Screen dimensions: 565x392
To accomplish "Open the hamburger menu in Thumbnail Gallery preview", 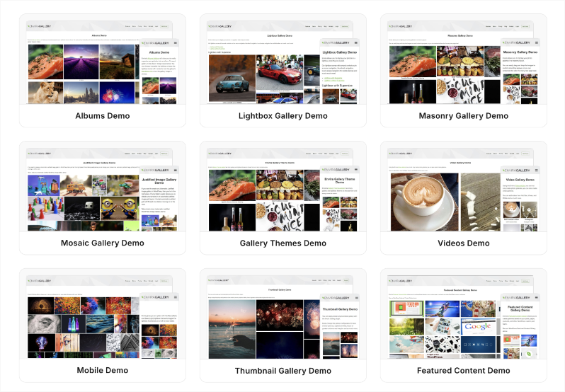I will [x=356, y=298].
